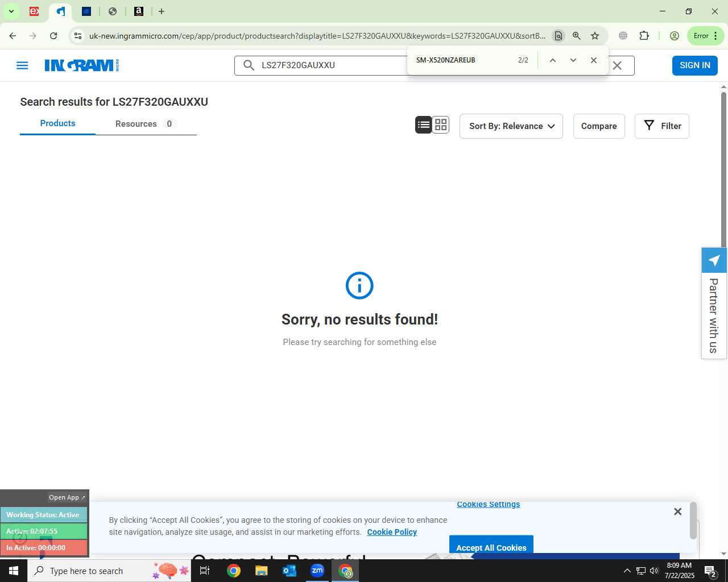Open the Windows Start menu
Viewport: 728px width, 582px height.
click(x=14, y=571)
